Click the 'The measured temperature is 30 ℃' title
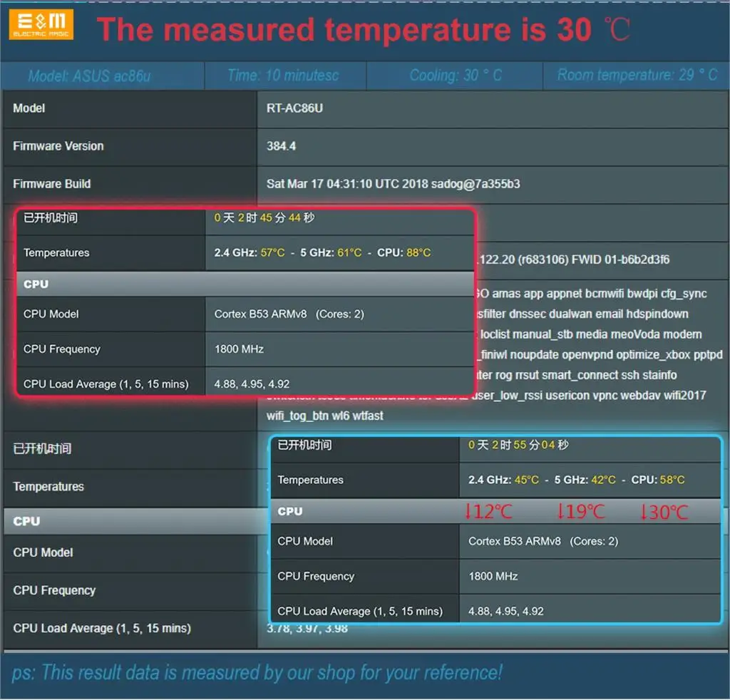Viewport: 730px width, 700px height. pyautogui.click(x=364, y=30)
